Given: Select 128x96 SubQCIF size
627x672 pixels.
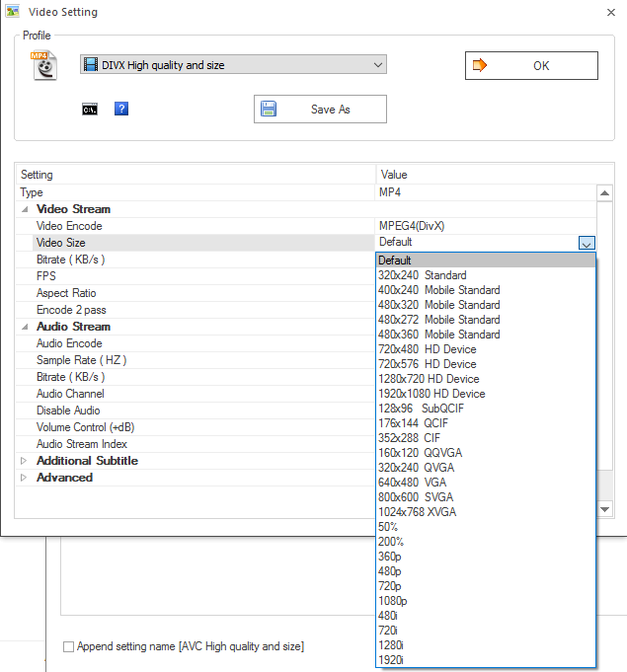Looking at the screenshot, I should [486, 409].
